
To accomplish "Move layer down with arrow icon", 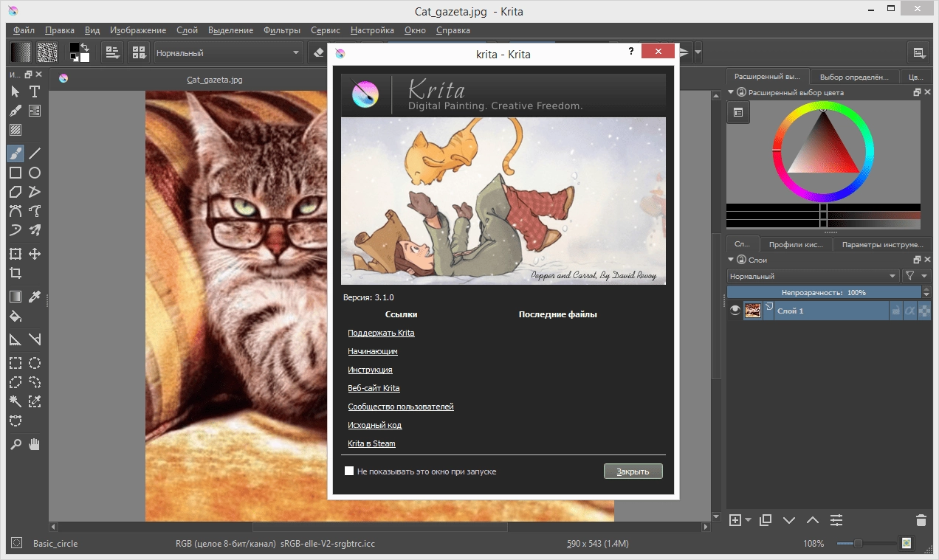I will (789, 520).
